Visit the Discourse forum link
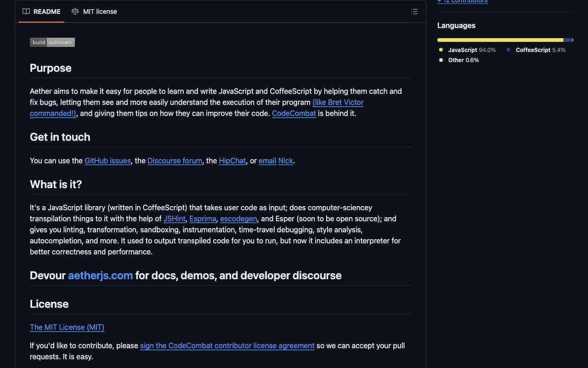The width and height of the screenshot is (588, 368). 175,161
